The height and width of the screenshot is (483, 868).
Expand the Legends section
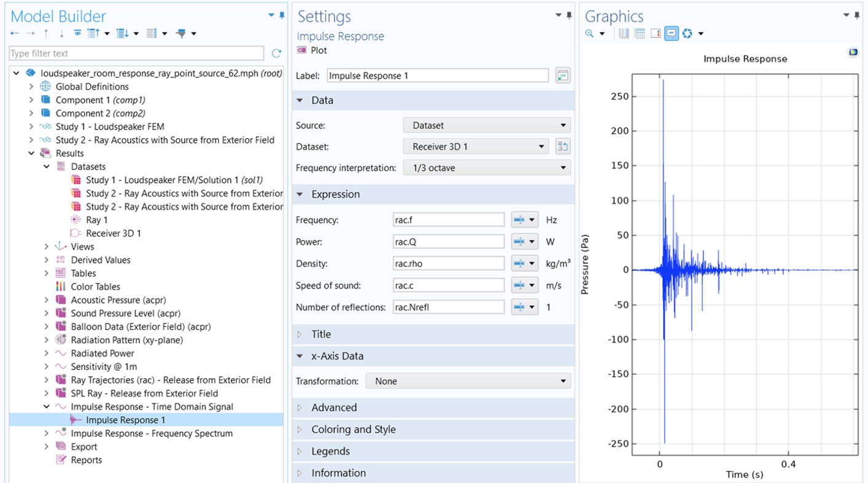[x=300, y=451]
